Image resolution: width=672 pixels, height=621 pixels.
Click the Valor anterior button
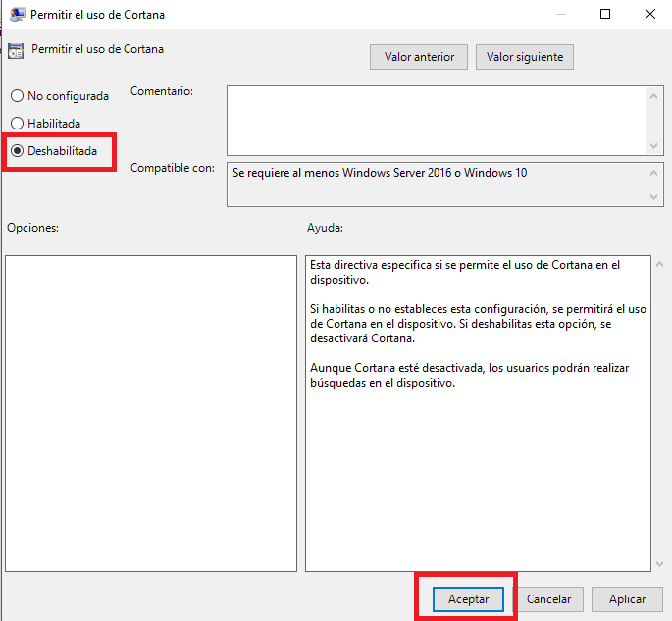(419, 57)
